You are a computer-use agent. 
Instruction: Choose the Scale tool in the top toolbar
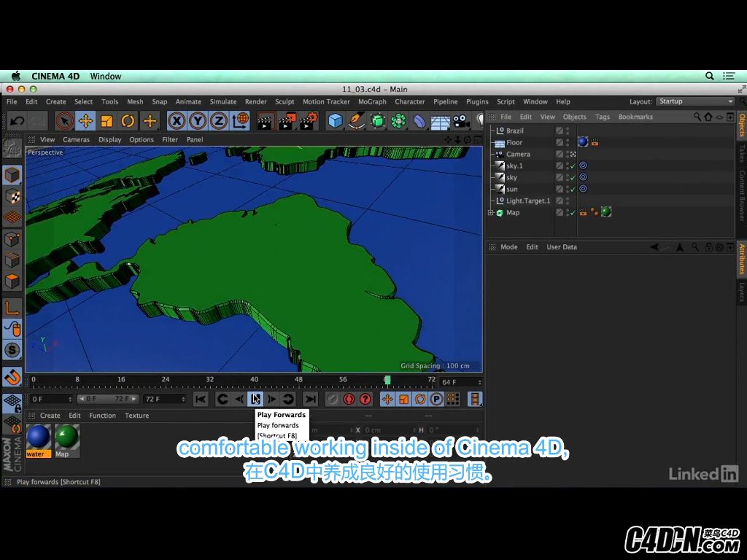[107, 121]
